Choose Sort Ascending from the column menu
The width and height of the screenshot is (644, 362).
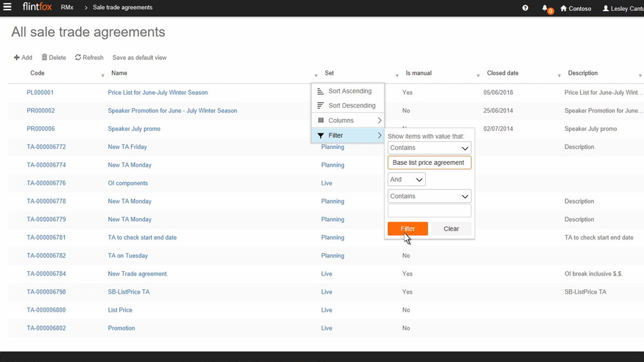click(349, 91)
